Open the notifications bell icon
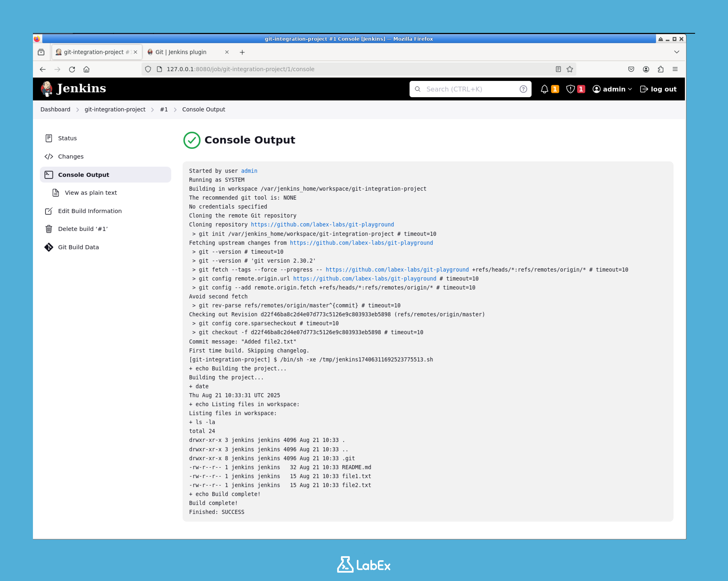 [x=544, y=89]
